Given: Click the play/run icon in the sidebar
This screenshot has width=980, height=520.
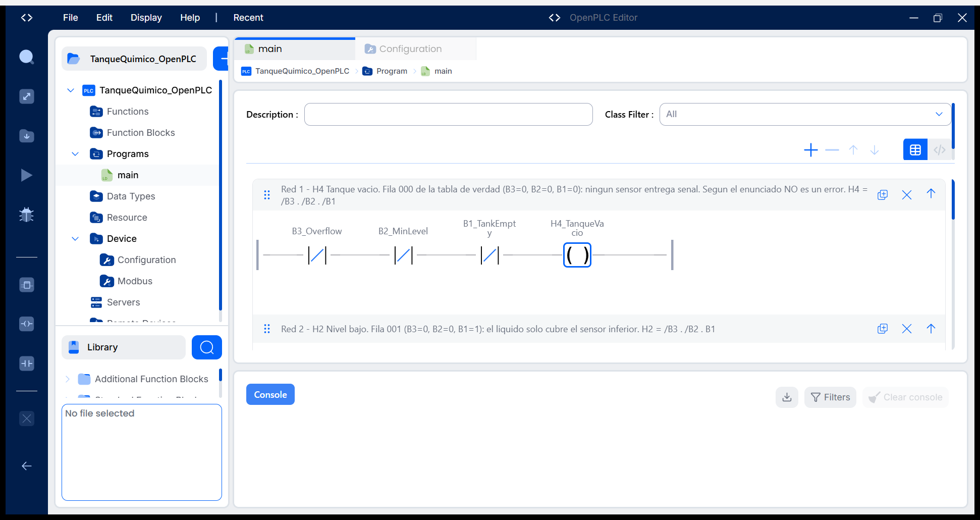Looking at the screenshot, I should click(27, 175).
